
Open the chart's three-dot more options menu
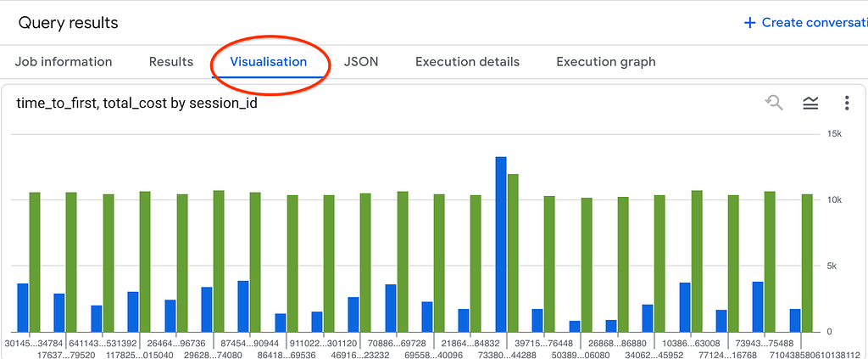847,103
